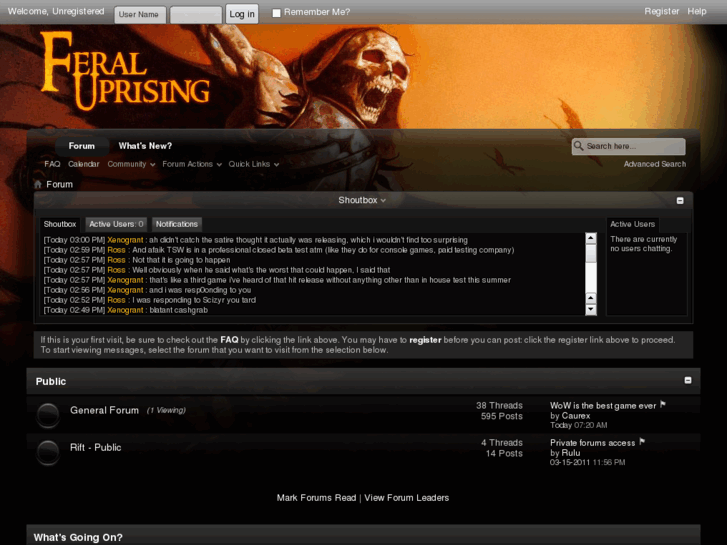Go to last post icon for Private forums access
Viewport: 727px width, 545px height.
[x=642, y=442]
